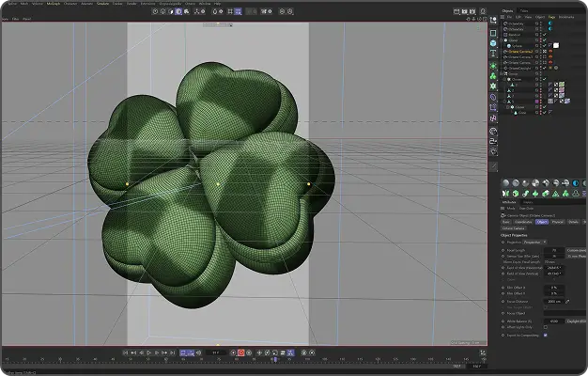
Task: Open the Coordinates attribute tab
Action: click(523, 222)
